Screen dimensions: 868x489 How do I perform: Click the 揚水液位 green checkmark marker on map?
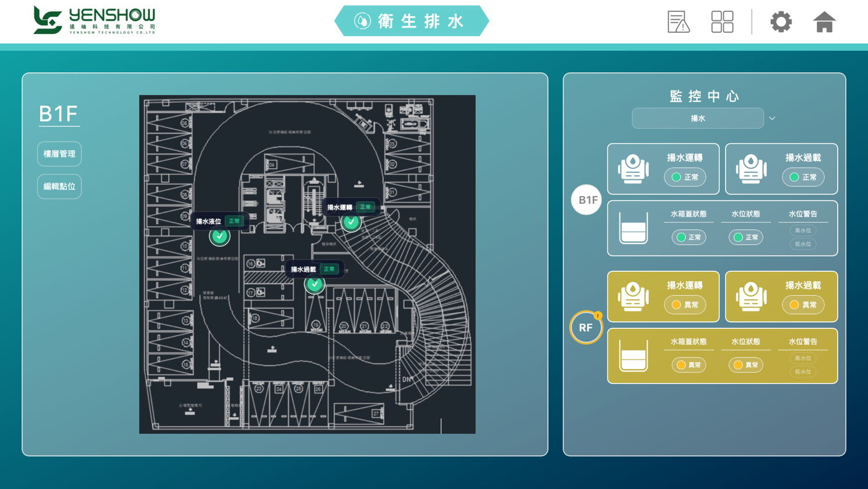click(x=219, y=236)
